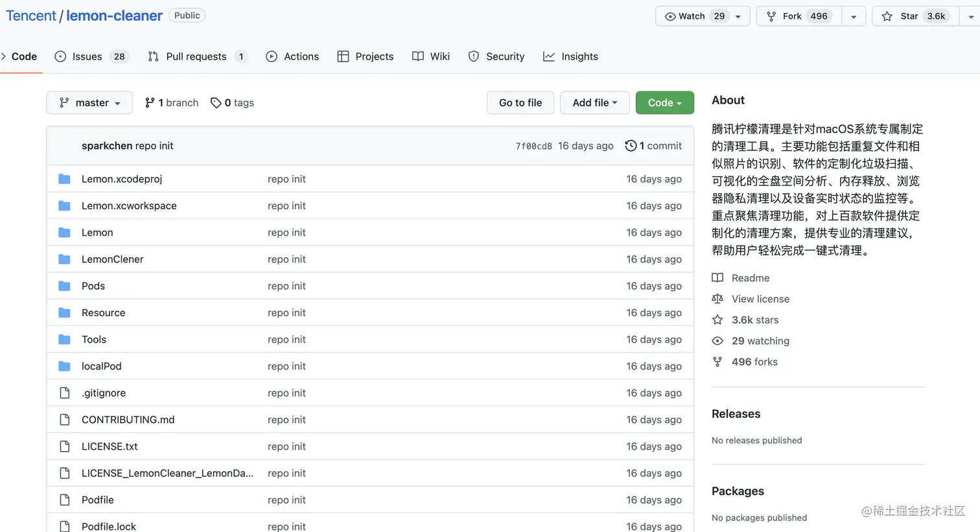Click the file icon beside LICENSE.txt
This screenshot has width=980, height=532.
click(64, 446)
